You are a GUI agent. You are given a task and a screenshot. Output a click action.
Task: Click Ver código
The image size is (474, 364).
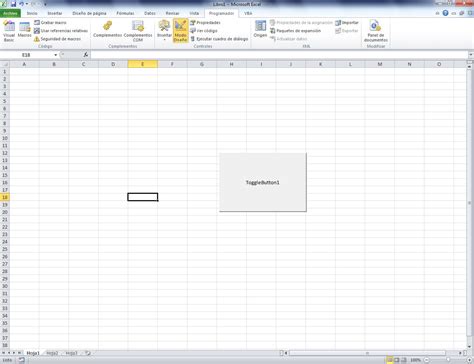point(204,31)
